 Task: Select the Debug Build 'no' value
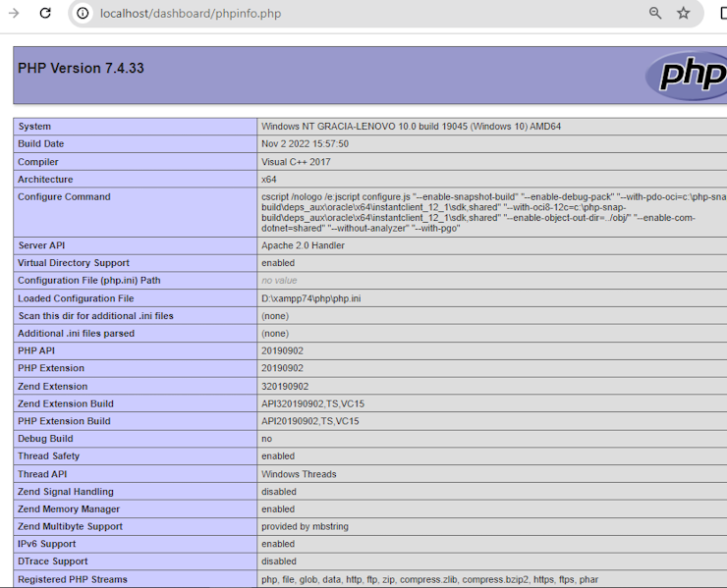point(266,439)
